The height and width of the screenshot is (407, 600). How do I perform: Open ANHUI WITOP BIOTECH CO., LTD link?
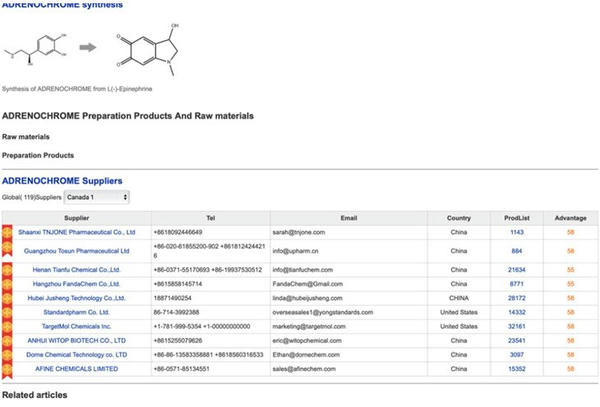(77, 340)
